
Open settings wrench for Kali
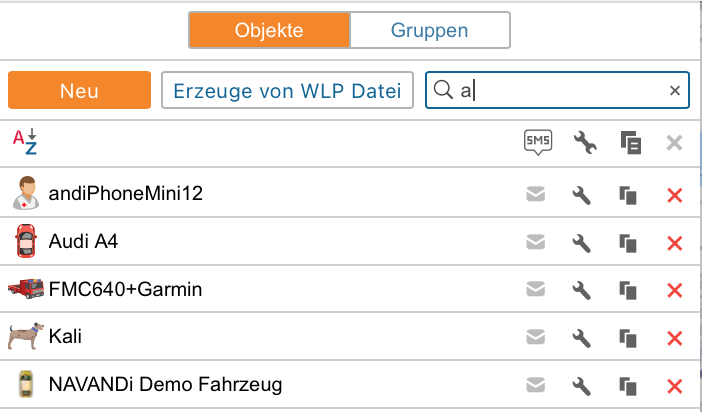click(x=582, y=339)
